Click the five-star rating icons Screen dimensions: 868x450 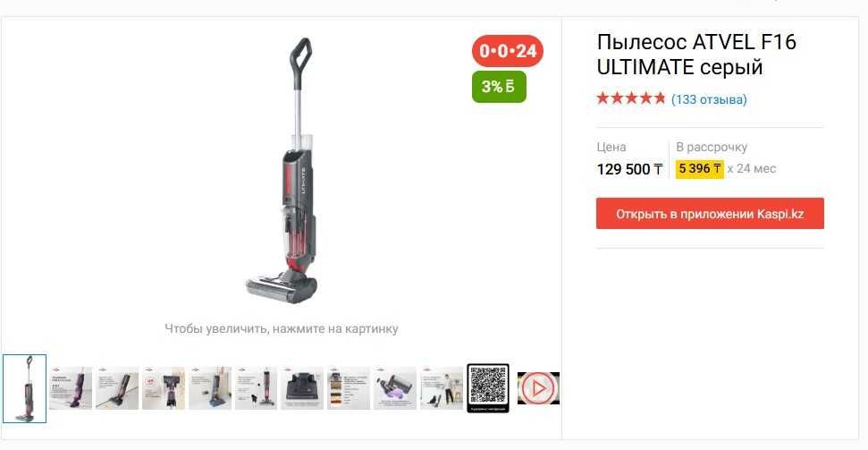[630, 99]
